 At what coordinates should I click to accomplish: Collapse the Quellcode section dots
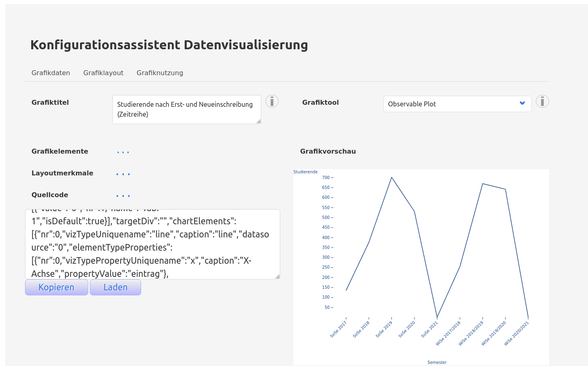(x=123, y=196)
